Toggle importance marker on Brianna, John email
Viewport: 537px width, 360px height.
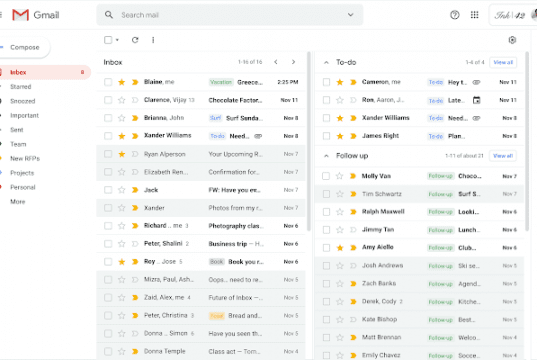click(x=135, y=118)
